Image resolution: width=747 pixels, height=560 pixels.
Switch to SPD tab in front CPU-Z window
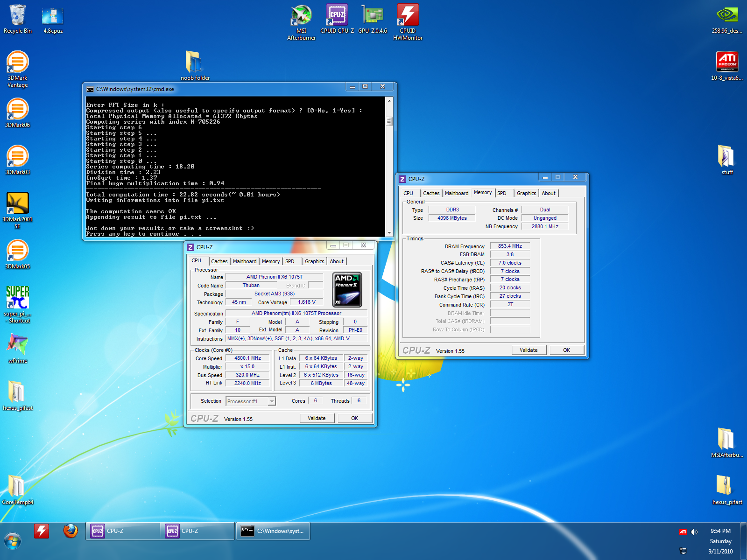pyautogui.click(x=290, y=261)
